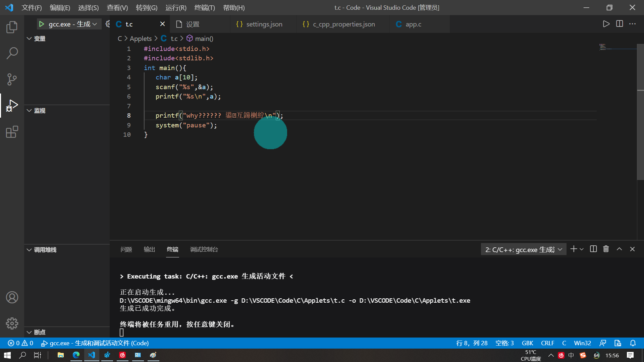
Task: Open the Manage settings gear
Action: tap(12, 323)
